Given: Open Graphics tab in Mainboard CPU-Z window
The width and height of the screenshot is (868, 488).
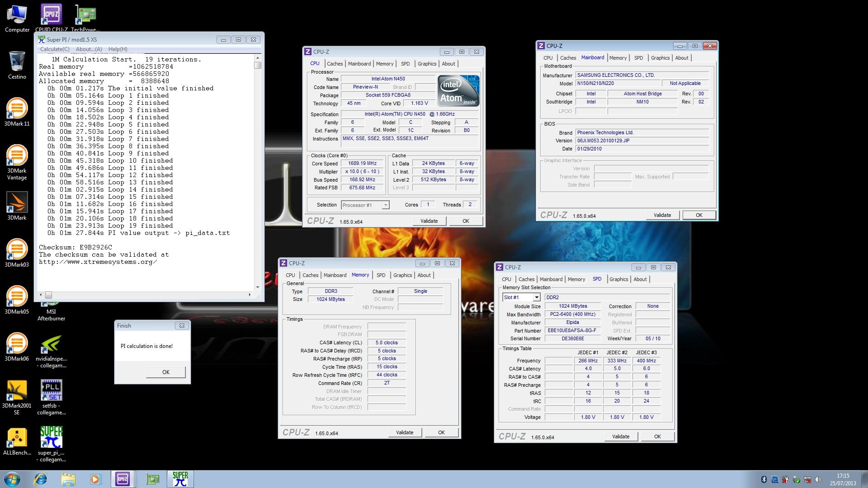Looking at the screenshot, I should click(x=660, y=58).
